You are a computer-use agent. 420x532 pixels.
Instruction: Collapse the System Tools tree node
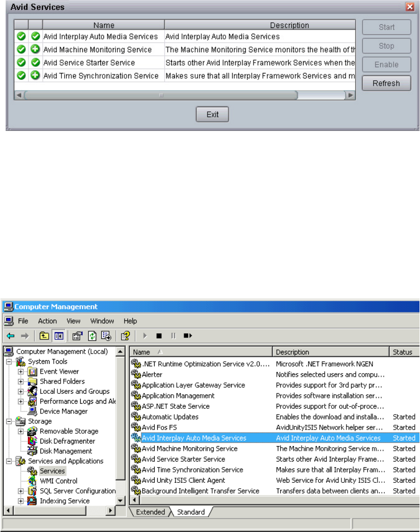[x=9, y=362]
